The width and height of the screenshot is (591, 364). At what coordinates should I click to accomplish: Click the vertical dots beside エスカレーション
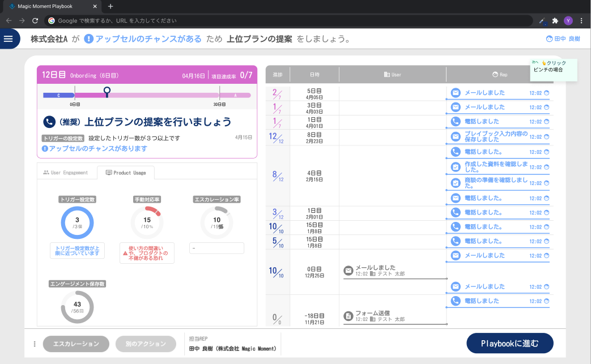[35, 344]
